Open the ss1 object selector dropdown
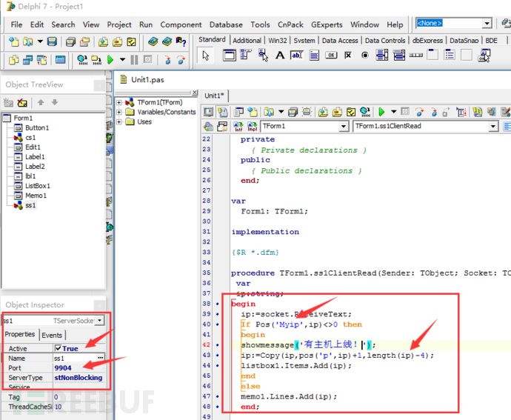The image size is (511, 420). pos(100,321)
